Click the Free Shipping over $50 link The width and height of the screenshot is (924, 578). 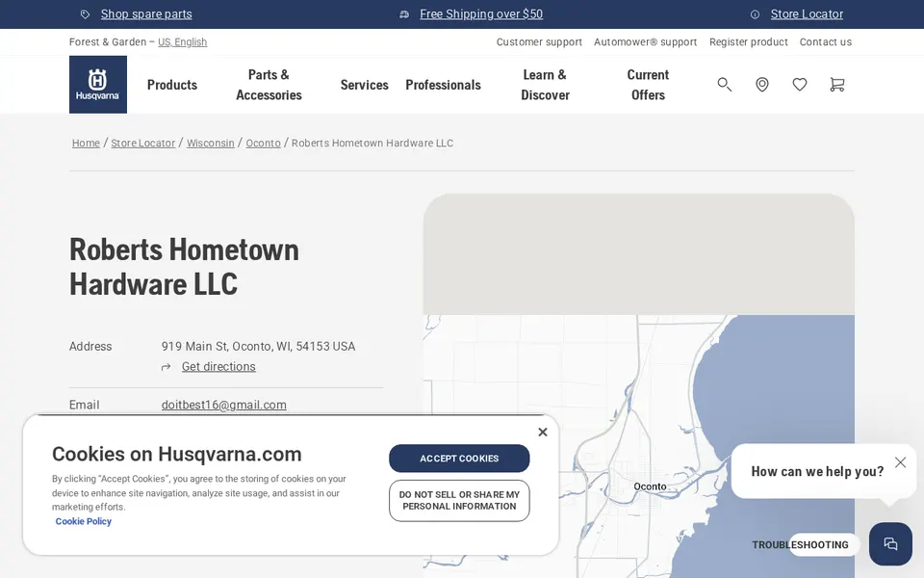[481, 14]
